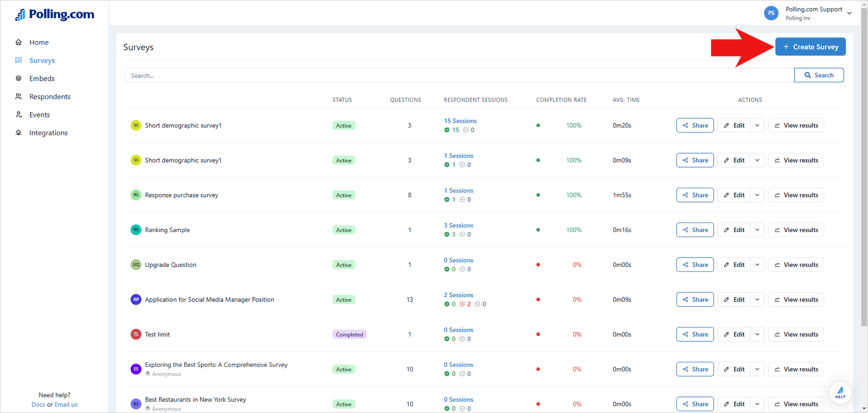Click into the survey Search field
This screenshot has width=868, height=413.
(x=460, y=75)
